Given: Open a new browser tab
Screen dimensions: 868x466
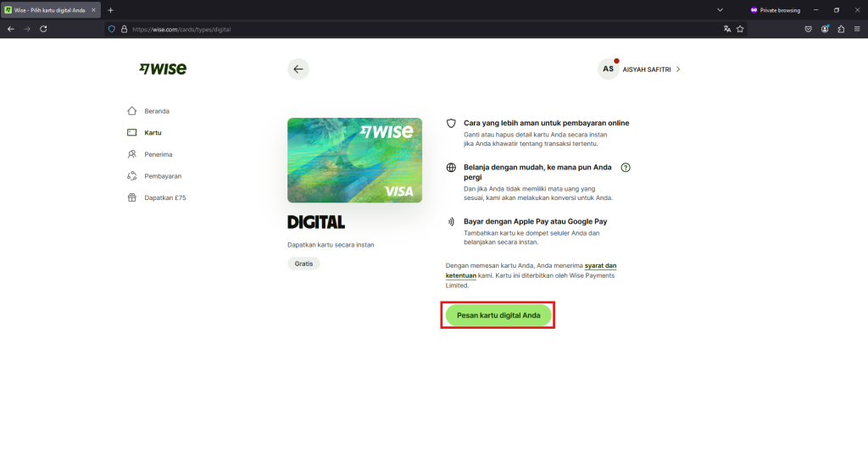Looking at the screenshot, I should click(x=110, y=10).
